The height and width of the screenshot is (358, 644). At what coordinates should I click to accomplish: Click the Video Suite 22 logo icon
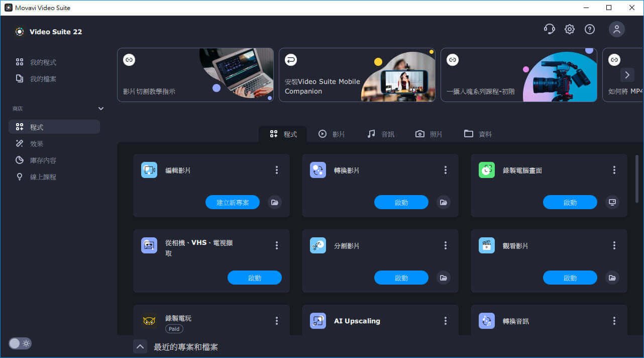(x=19, y=32)
